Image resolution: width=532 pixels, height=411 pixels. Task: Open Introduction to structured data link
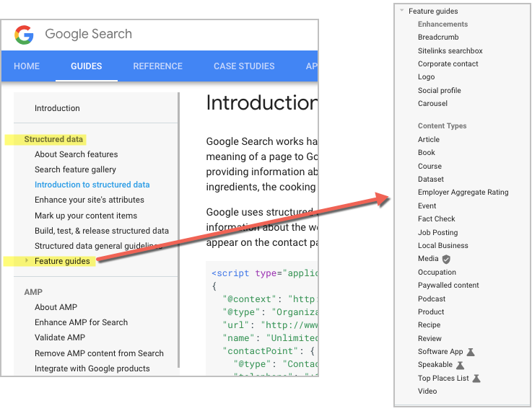click(92, 185)
